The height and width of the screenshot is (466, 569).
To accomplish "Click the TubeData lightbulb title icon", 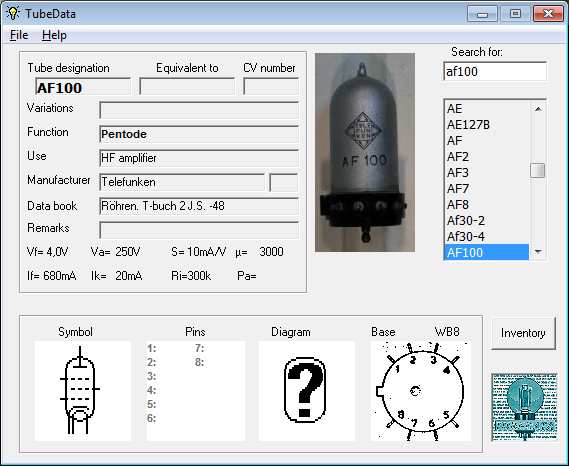I will pos(13,13).
